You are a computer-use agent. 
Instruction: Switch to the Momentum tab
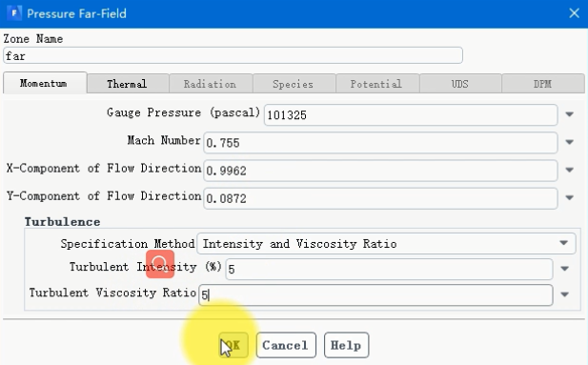[45, 83]
